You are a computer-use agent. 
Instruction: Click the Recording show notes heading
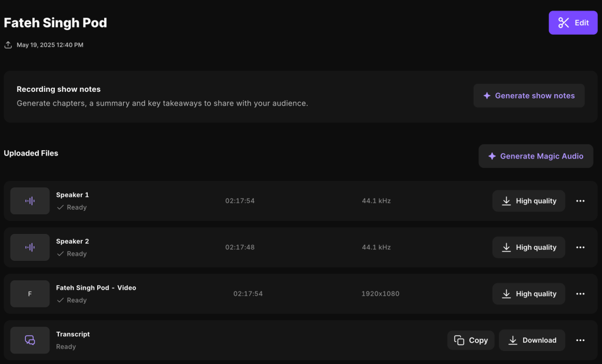(x=58, y=90)
